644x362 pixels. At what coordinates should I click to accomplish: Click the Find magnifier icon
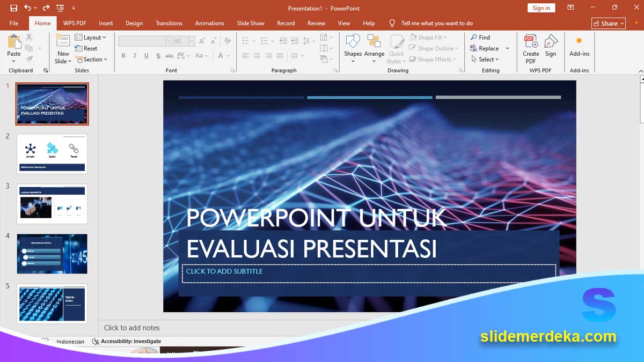[x=474, y=38]
